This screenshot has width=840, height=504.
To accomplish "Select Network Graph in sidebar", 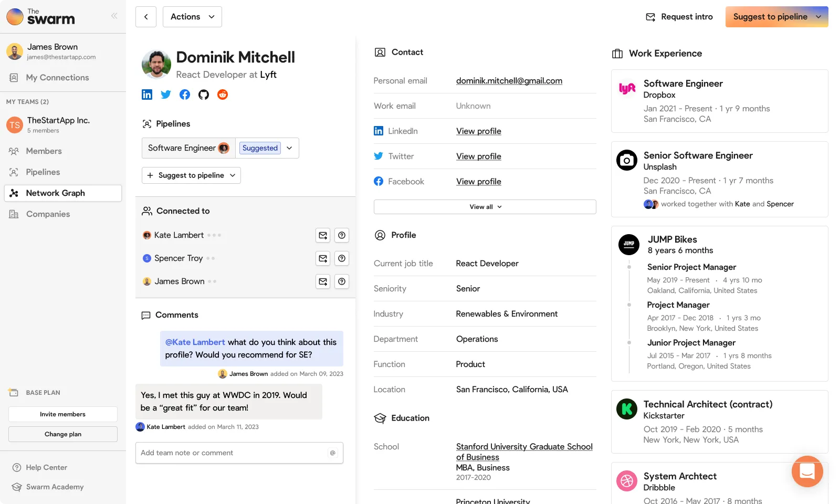I will (x=63, y=193).
